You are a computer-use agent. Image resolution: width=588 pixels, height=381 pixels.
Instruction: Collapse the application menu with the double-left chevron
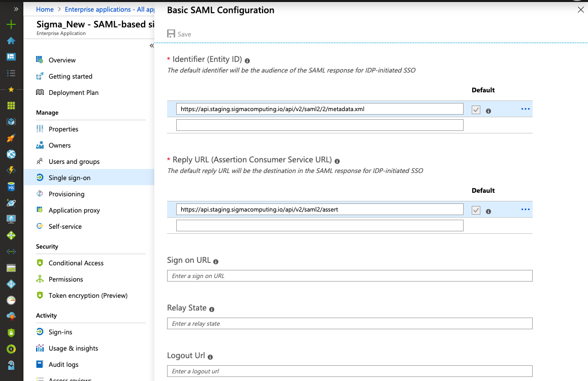click(151, 46)
